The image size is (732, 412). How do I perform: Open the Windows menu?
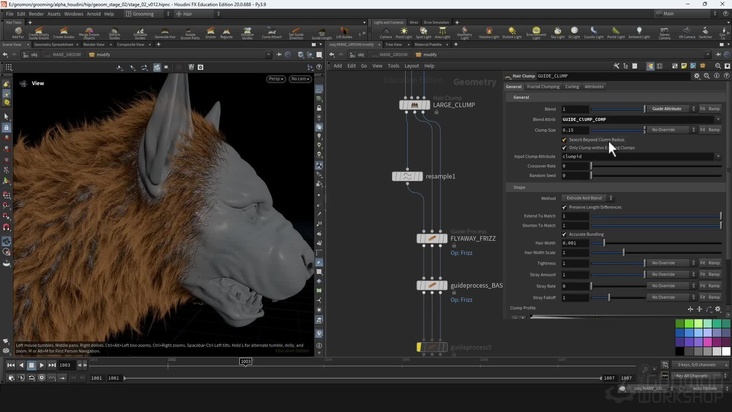pos(74,14)
